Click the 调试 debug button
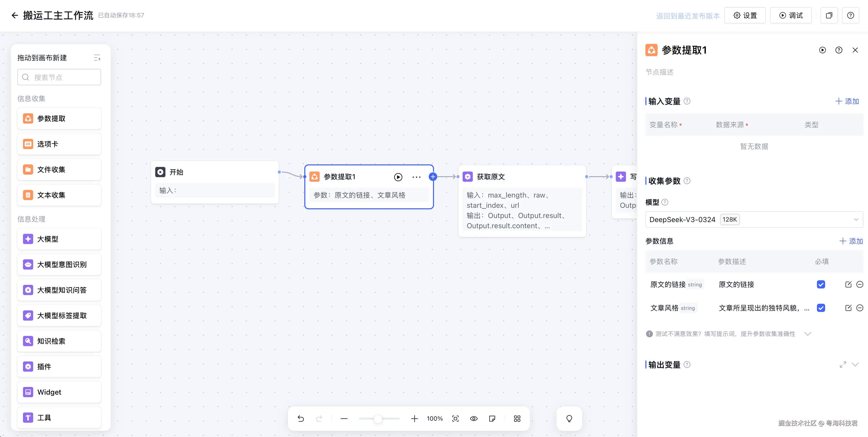Image resolution: width=868 pixels, height=437 pixels. 790,16
